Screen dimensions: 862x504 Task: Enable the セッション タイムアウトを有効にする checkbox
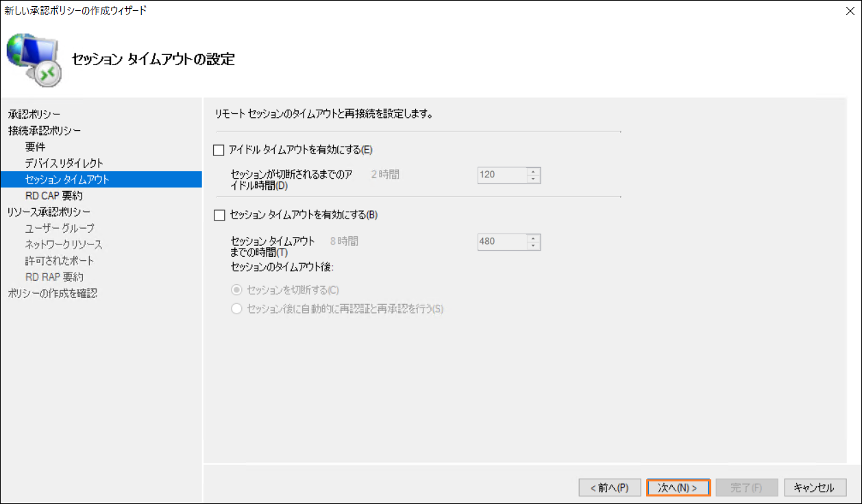click(x=219, y=215)
